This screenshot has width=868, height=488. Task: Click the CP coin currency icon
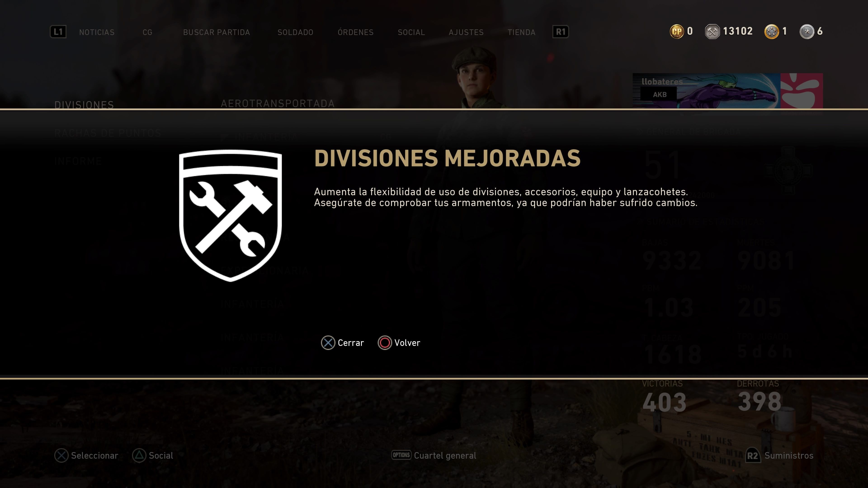[677, 32]
